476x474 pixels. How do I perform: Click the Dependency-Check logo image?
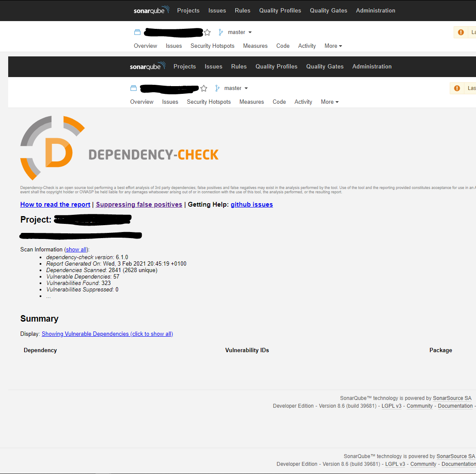click(x=119, y=148)
